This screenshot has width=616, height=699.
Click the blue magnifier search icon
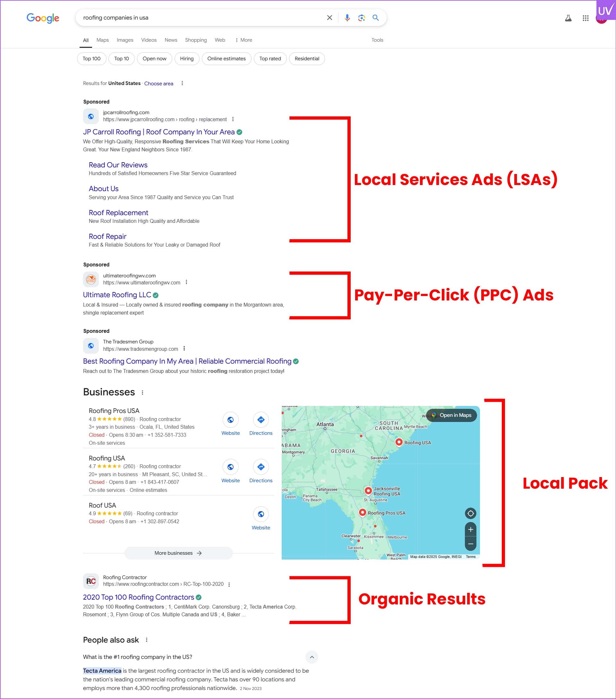(x=375, y=18)
